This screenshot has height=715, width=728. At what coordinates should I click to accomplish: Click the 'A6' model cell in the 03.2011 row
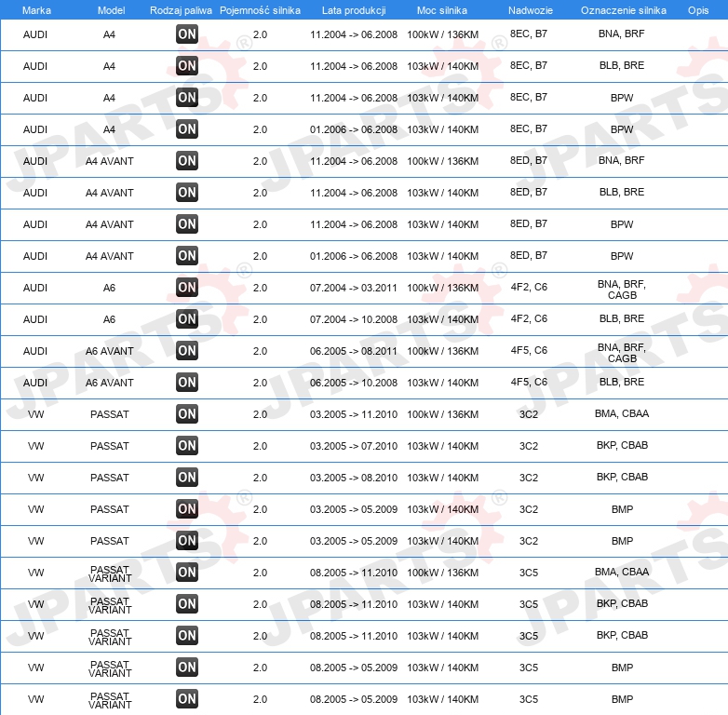coord(109,288)
